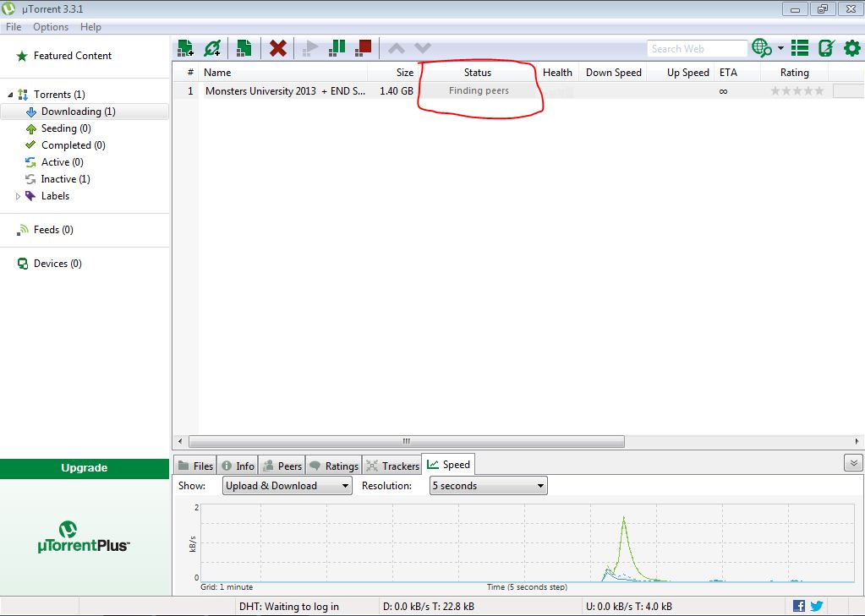This screenshot has width=865, height=616.
Task: Sort by Status column header
Action: (477, 72)
